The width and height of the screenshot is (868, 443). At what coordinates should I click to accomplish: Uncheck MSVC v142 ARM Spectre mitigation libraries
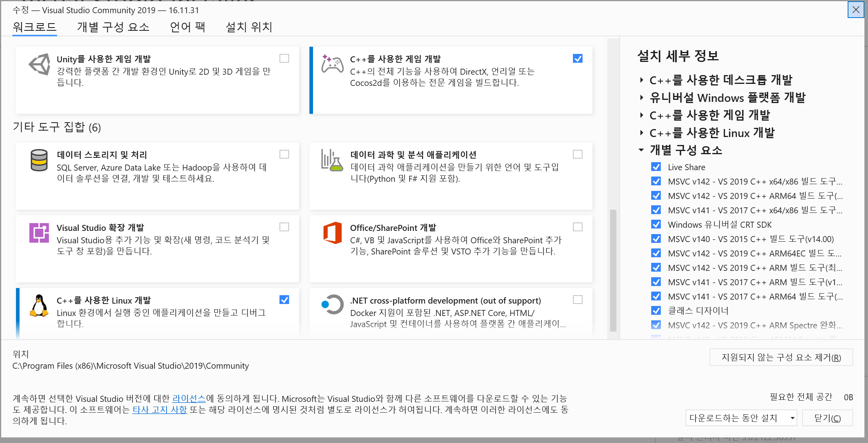656,325
